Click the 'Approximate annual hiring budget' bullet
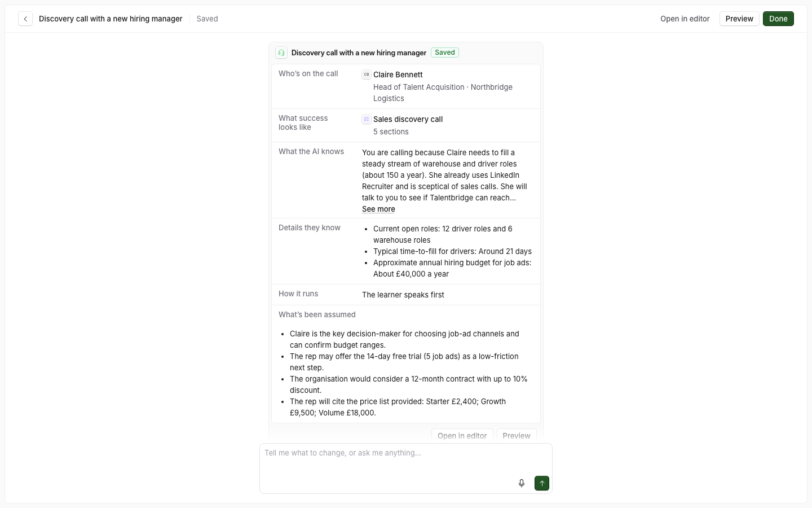The height and width of the screenshot is (508, 812). (452, 268)
